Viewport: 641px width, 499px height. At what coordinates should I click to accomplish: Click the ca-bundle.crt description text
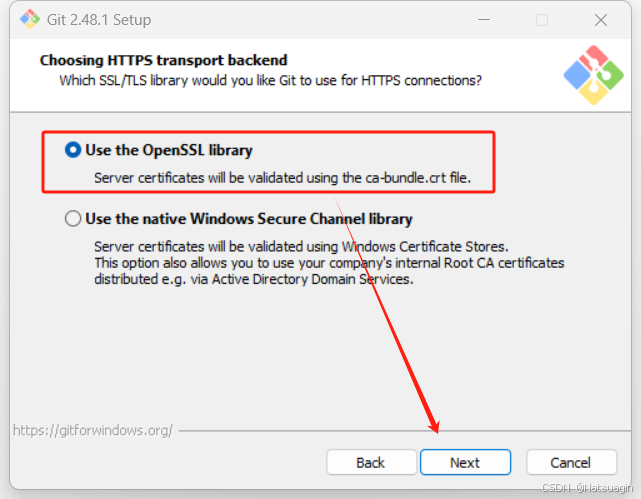[282, 178]
